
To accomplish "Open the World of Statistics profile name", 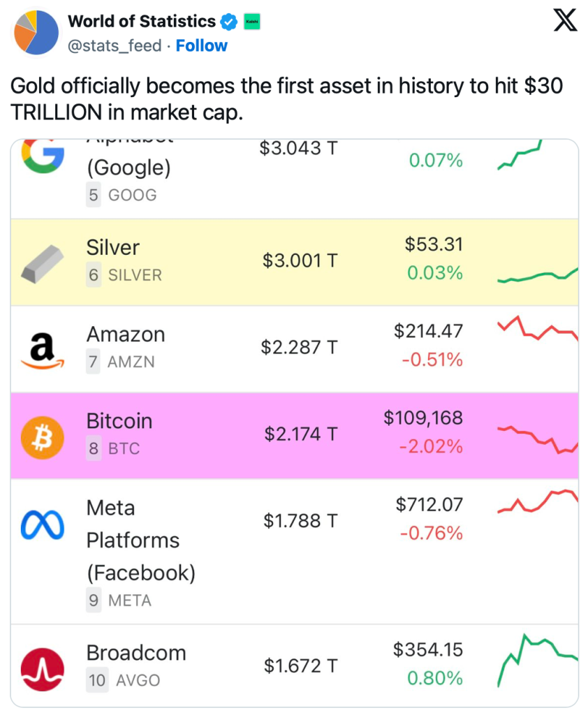I will 141,22.
